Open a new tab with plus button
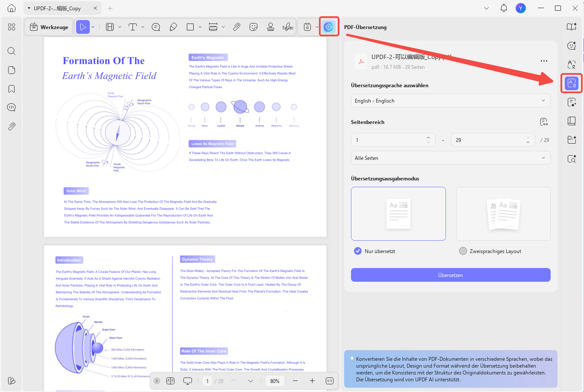The image size is (584, 392). pyautogui.click(x=110, y=8)
